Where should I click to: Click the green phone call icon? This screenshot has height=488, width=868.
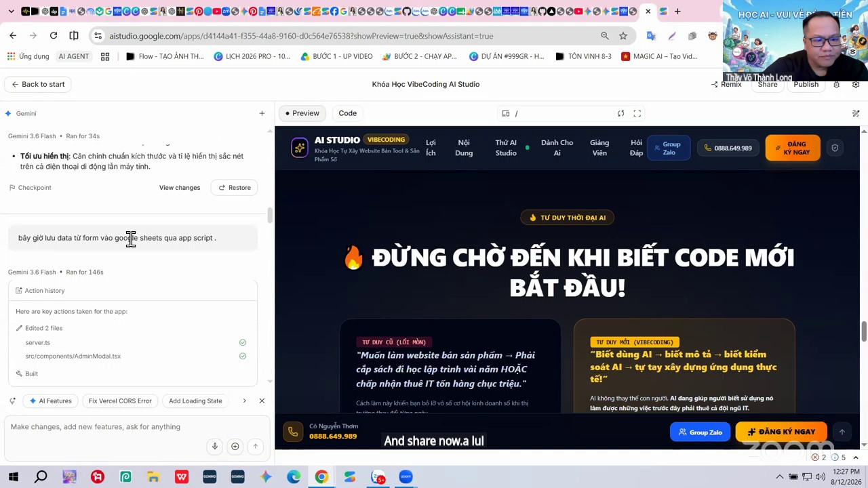tap(293, 431)
